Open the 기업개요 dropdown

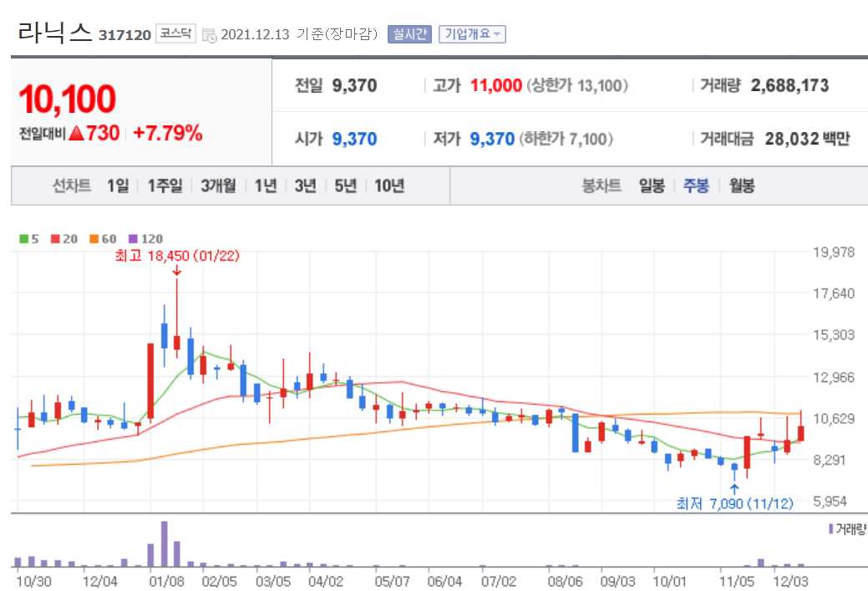472,34
